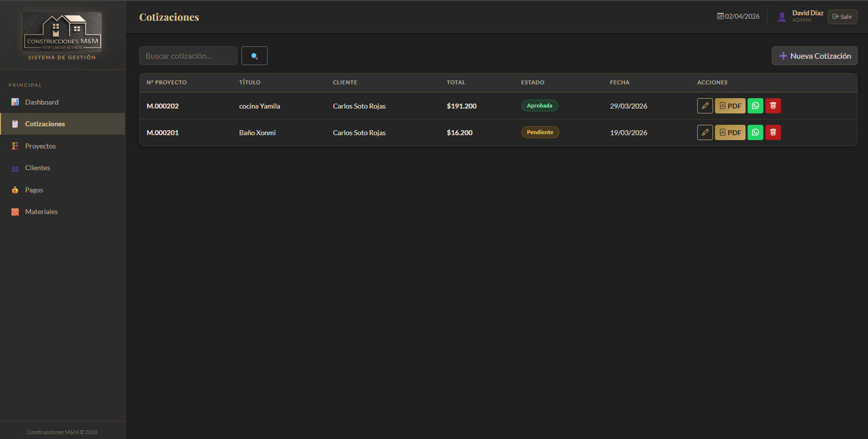Click the Cotizaciones clipboard icon in sidebar
868x439 pixels.
(15, 124)
